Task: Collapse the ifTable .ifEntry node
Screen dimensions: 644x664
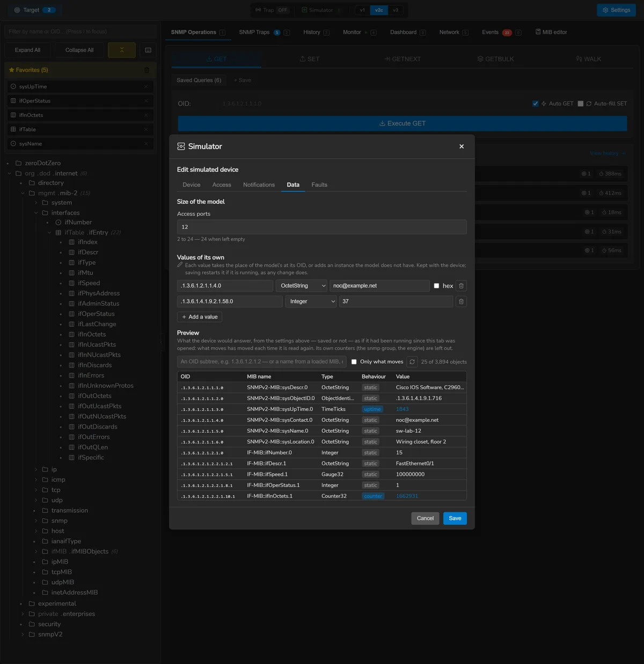Action: pos(49,233)
